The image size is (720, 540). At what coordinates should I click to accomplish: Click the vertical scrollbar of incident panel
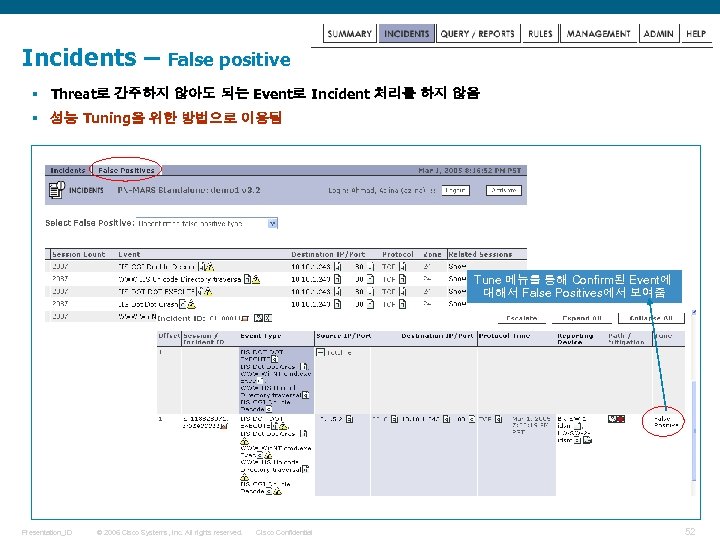coord(694,431)
